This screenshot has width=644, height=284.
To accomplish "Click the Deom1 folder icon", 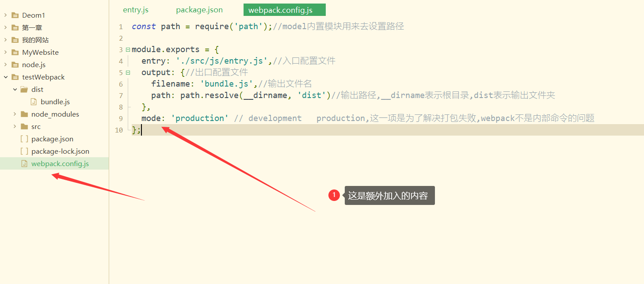I will pyautogui.click(x=15, y=15).
